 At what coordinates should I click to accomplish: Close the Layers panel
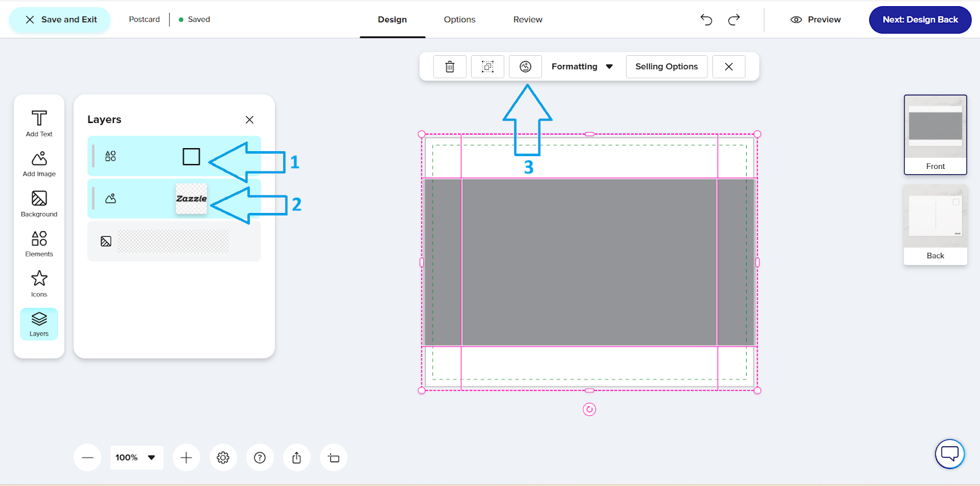click(249, 120)
